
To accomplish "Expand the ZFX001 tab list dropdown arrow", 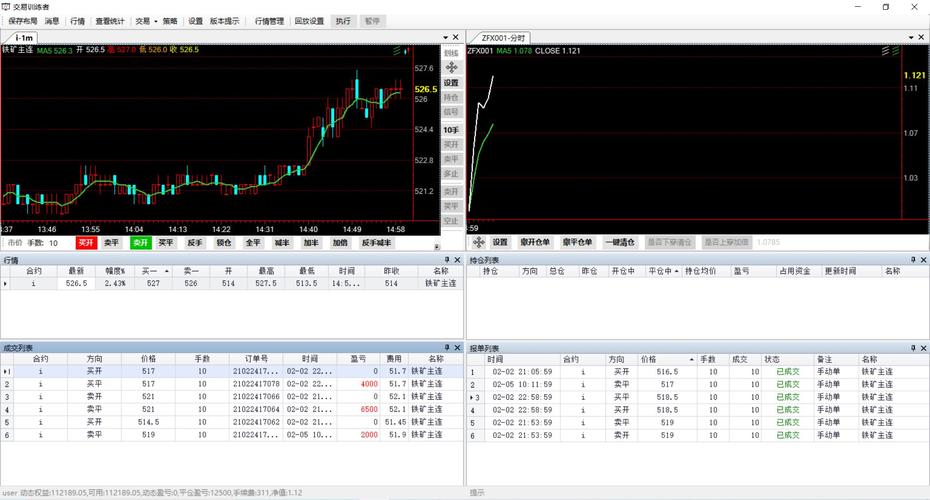I will (909, 37).
